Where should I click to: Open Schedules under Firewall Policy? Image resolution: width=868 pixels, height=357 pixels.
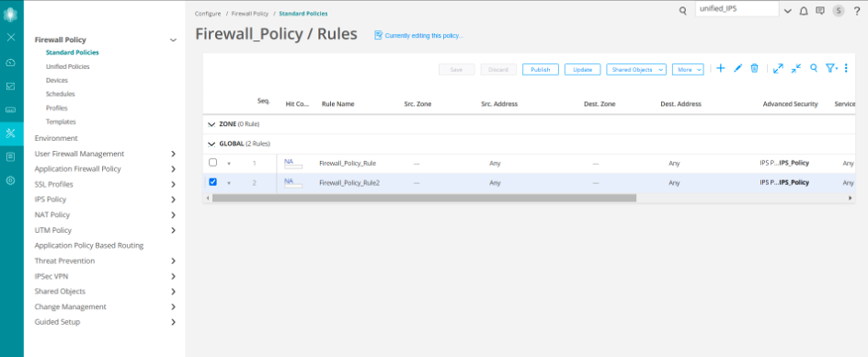pyautogui.click(x=60, y=94)
